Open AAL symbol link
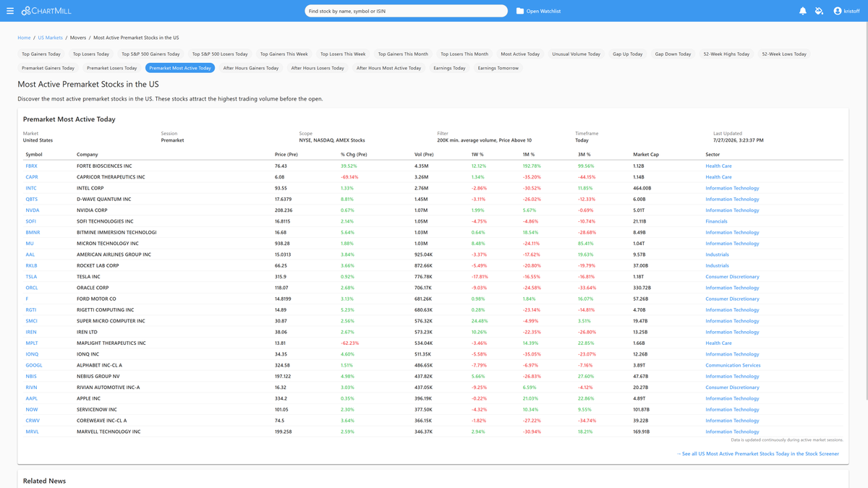868x488 pixels. 30,254
